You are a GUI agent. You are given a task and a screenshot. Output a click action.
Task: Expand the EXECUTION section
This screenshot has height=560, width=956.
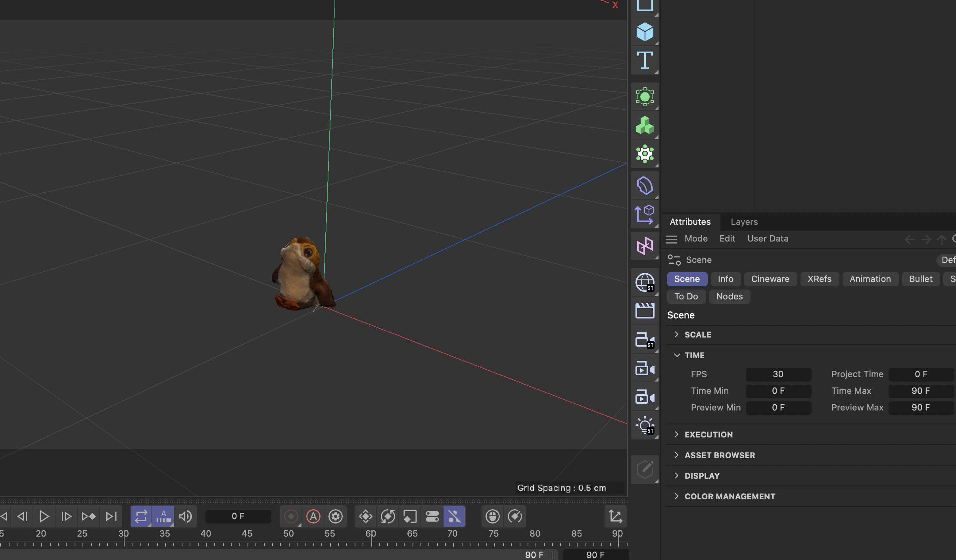(708, 434)
